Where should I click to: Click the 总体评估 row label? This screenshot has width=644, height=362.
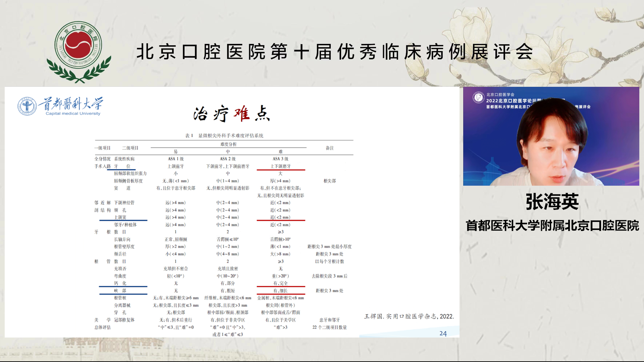[102, 327]
